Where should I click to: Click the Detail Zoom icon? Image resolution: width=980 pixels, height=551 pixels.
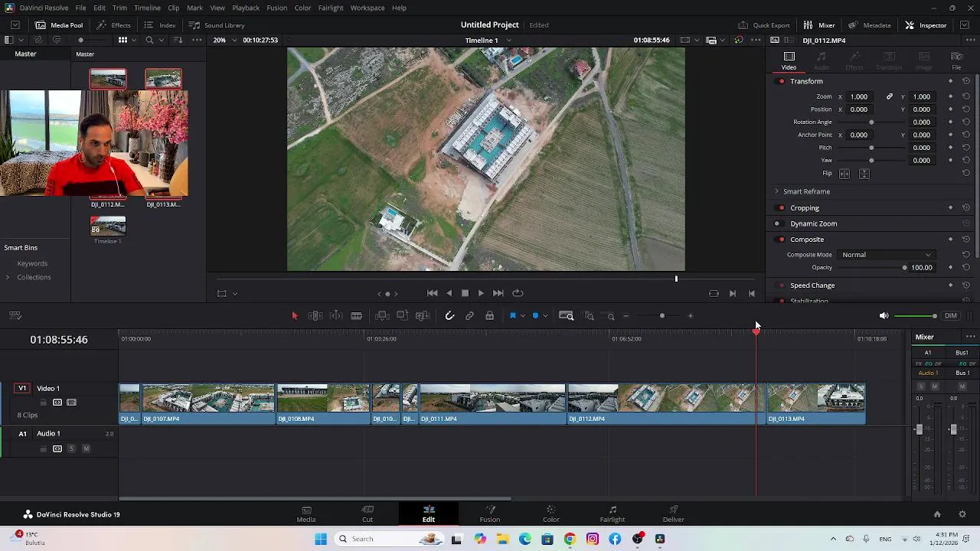589,316
